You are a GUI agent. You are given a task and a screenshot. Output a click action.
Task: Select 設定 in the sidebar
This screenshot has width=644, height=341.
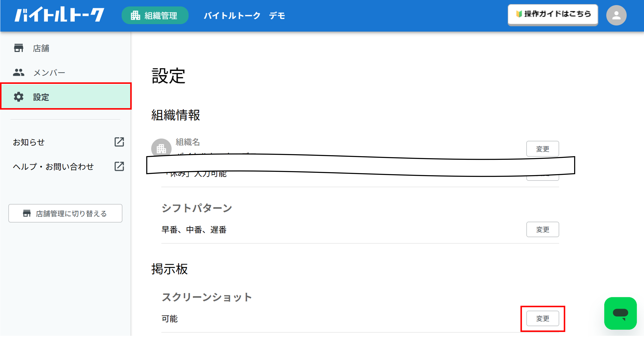(x=66, y=97)
